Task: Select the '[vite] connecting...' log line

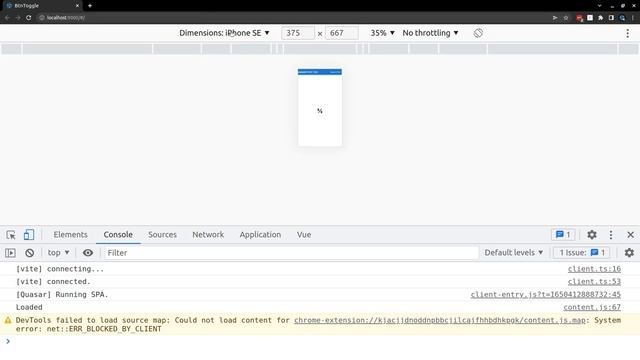Action: point(320,269)
